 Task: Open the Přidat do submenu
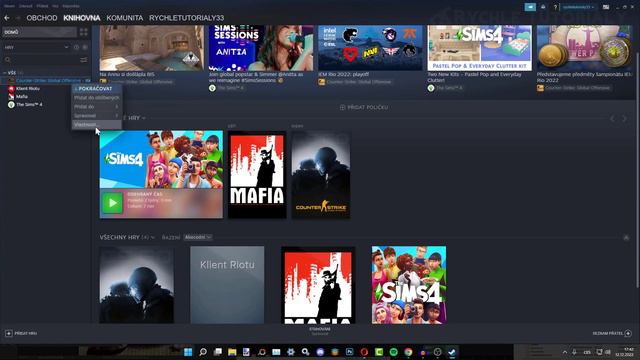pos(97,107)
